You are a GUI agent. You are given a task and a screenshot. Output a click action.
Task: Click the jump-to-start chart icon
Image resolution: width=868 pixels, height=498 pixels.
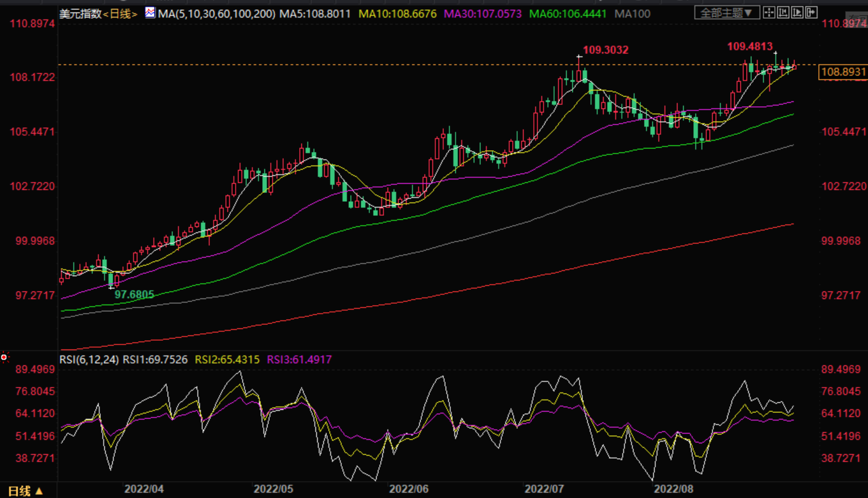pos(783,12)
